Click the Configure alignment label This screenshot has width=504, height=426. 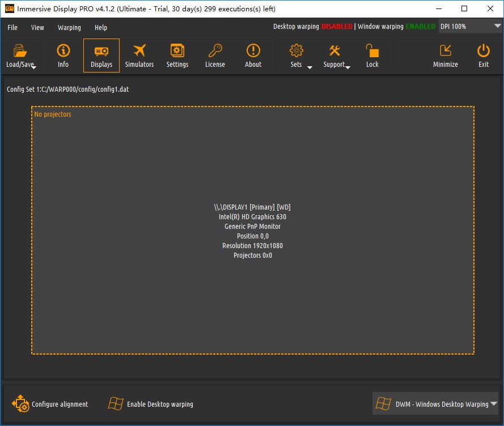(60, 404)
